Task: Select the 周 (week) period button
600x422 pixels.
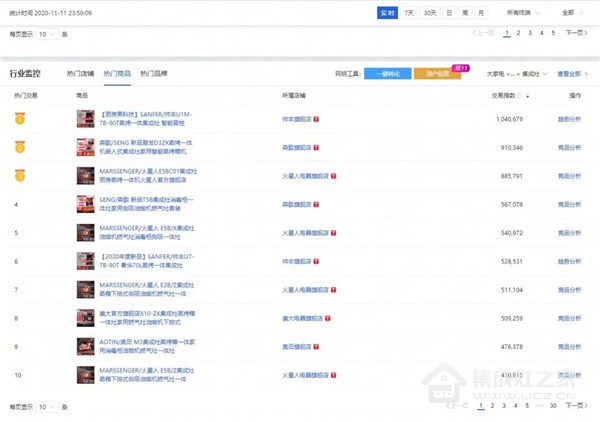Action: point(465,13)
